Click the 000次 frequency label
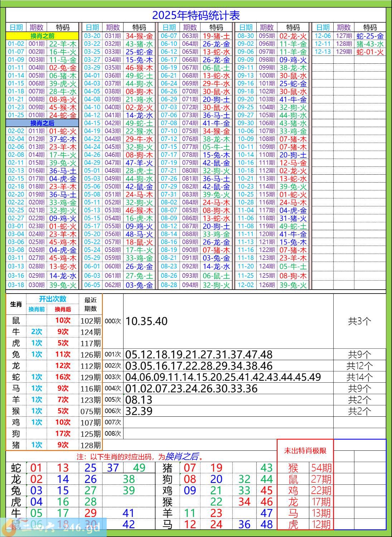Screen dimensions: 392x537 (113, 321)
